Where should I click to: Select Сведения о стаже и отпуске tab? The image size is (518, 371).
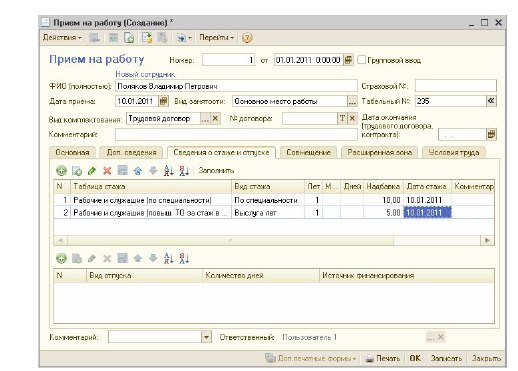coord(221,152)
